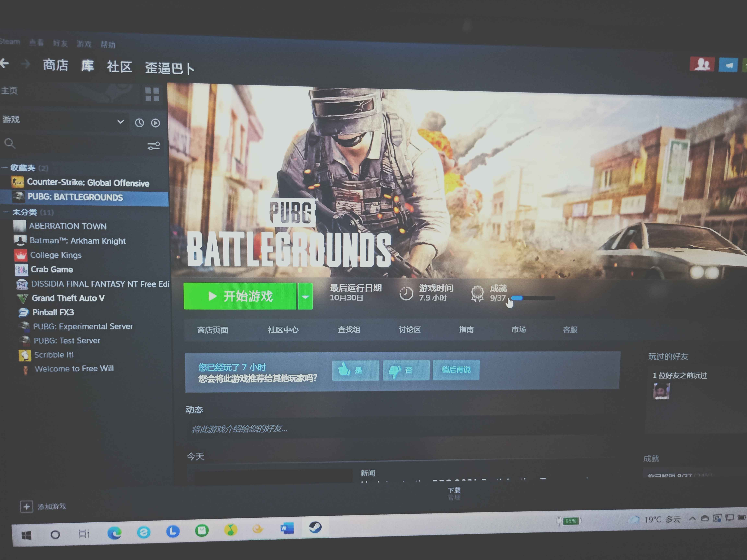Click the library search magnifier icon
The height and width of the screenshot is (560, 747).
point(10,143)
